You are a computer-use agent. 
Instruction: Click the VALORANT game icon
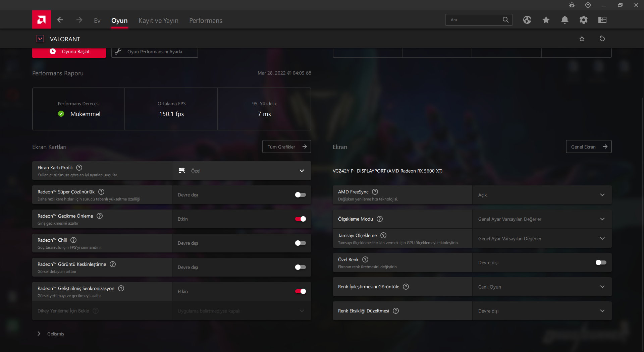(x=40, y=39)
